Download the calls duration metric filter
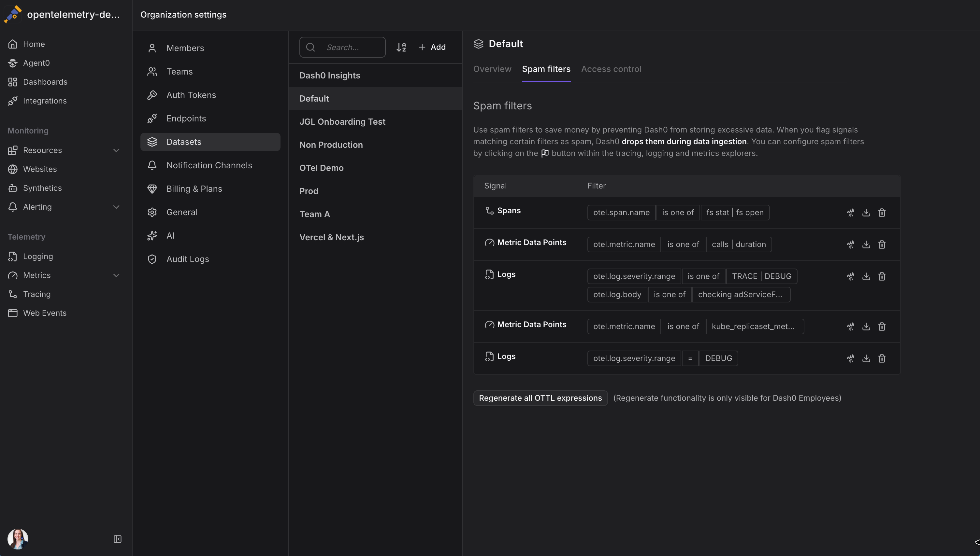Image resolution: width=980 pixels, height=556 pixels. coord(866,244)
